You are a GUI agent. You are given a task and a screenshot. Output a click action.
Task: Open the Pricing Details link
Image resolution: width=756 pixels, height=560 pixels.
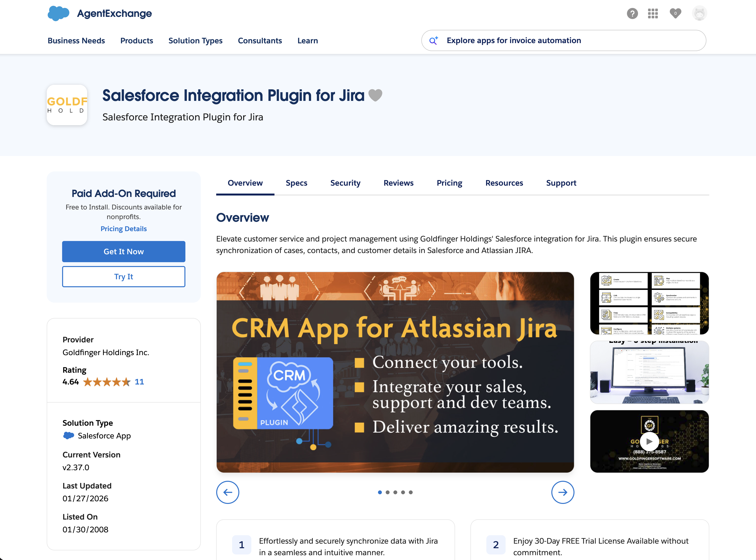click(124, 229)
